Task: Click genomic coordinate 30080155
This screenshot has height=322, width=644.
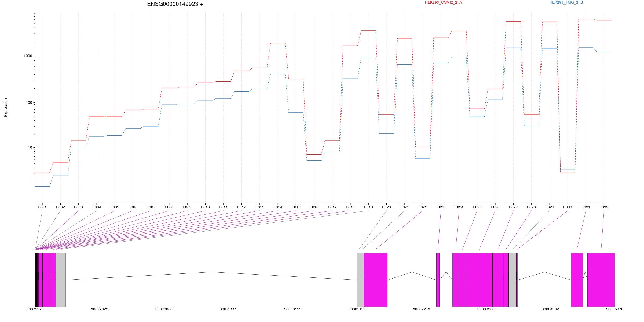Action: click(293, 309)
